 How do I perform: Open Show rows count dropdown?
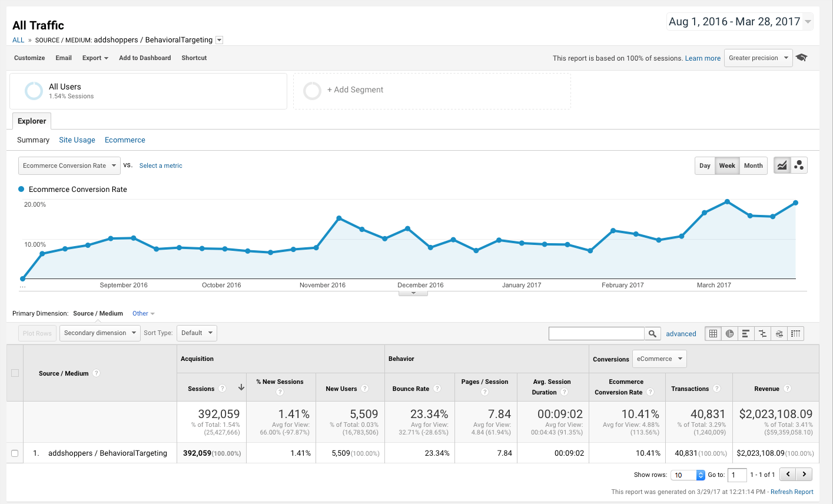[x=688, y=475]
